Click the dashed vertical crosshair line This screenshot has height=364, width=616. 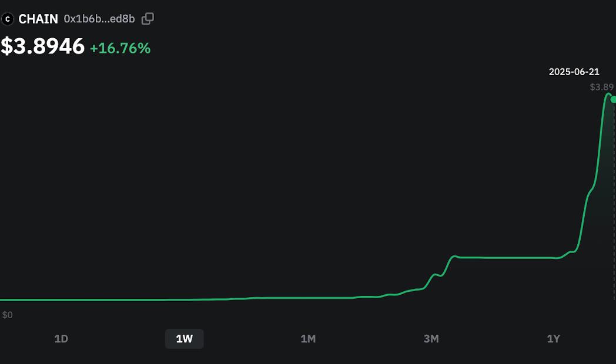click(x=614, y=200)
